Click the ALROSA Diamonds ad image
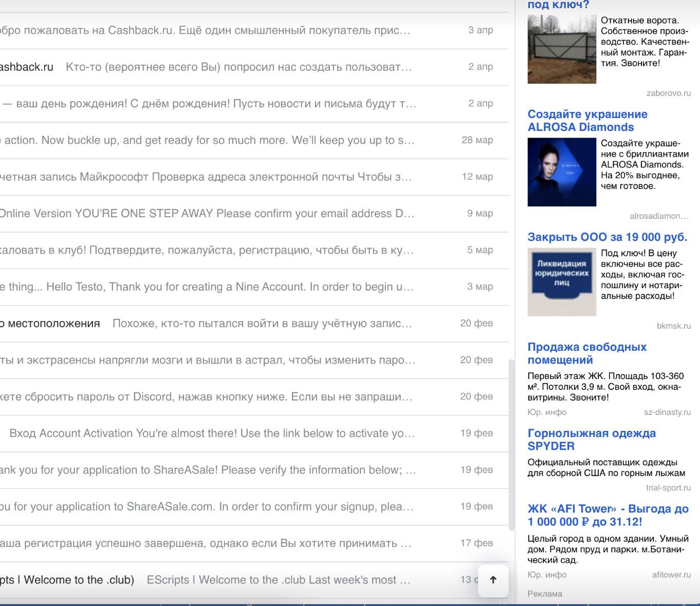The width and height of the screenshot is (700, 606). [x=561, y=172]
